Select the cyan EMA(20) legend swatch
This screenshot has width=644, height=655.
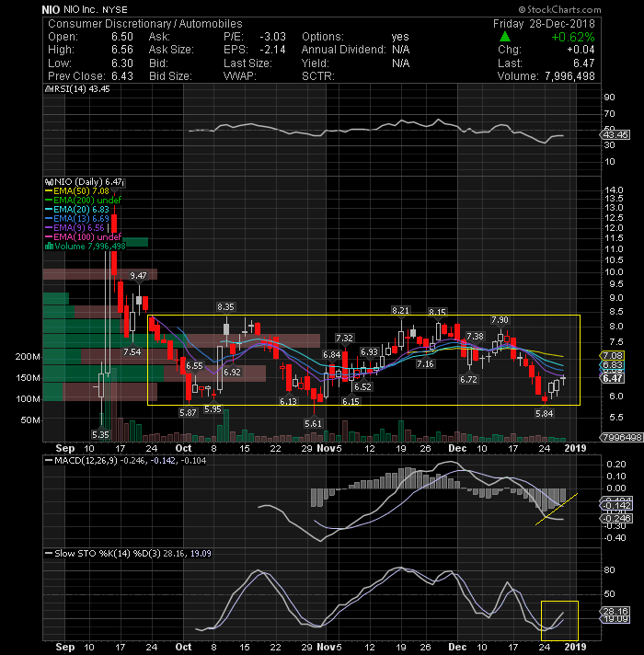pyautogui.click(x=49, y=210)
